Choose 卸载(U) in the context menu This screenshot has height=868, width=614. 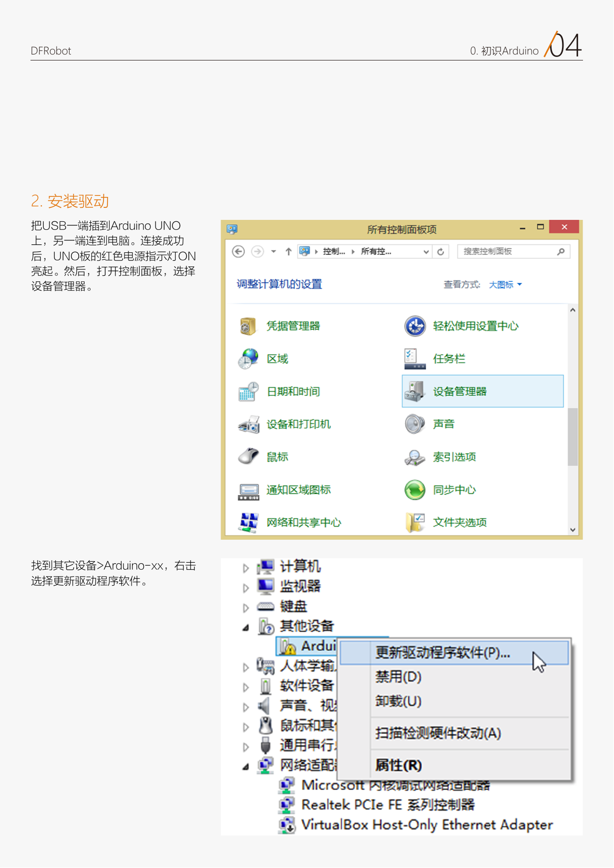tap(398, 701)
